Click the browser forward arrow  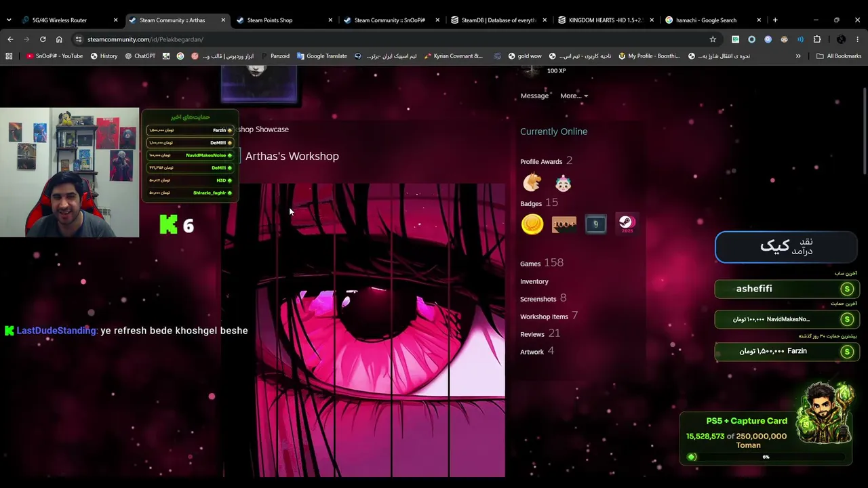coord(26,39)
